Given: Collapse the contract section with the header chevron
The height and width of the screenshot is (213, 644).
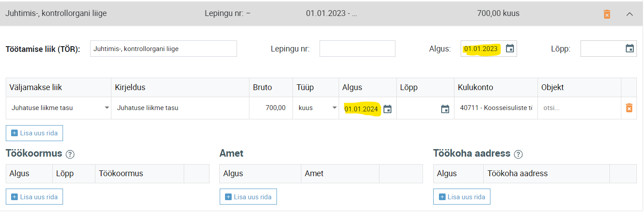Looking at the screenshot, I should point(629,14).
